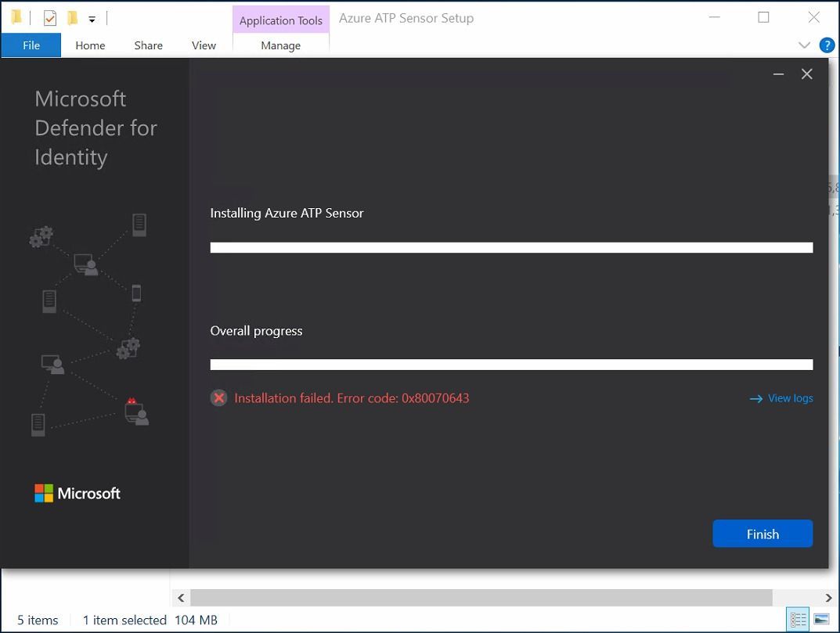
Task: Open Explorer help with the question mark icon
Action: point(827,45)
